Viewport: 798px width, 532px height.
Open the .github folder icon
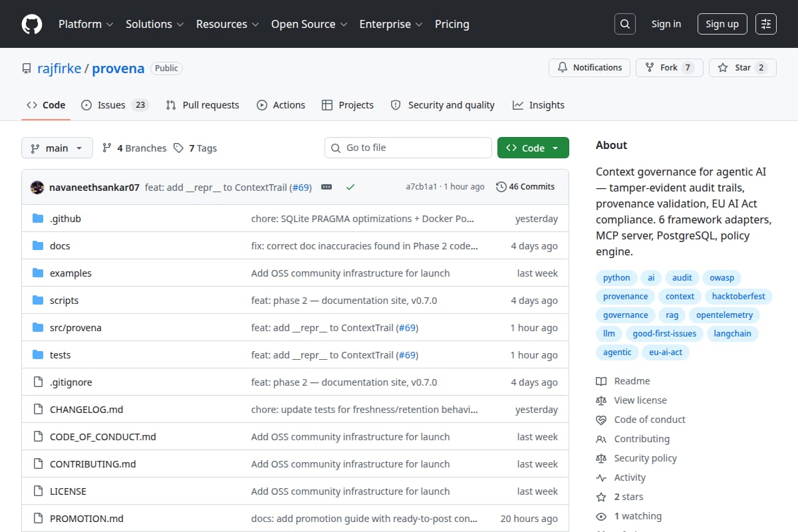point(38,219)
